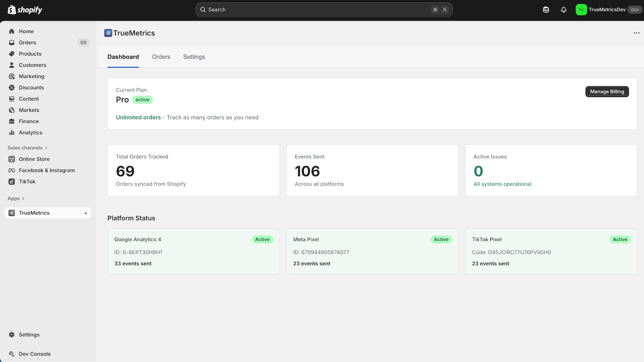Select the Discounts icon in sidebar

[x=12, y=87]
